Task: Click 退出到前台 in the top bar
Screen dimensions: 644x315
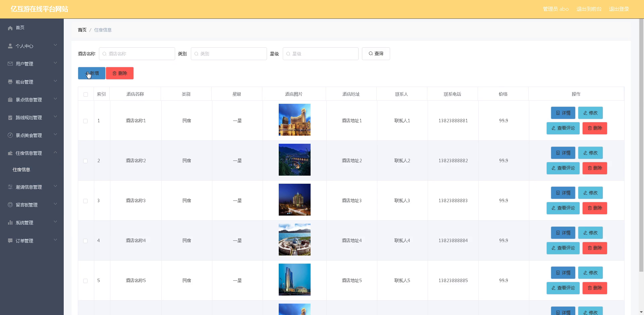Action: (589, 9)
